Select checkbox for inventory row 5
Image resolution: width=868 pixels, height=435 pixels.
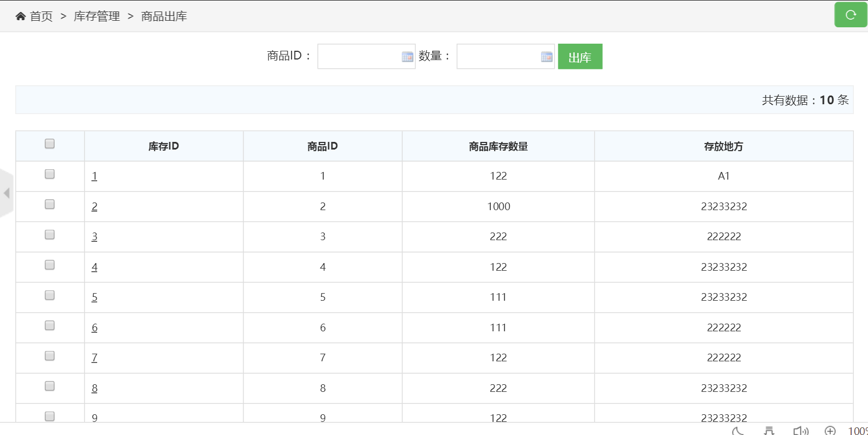coord(50,295)
